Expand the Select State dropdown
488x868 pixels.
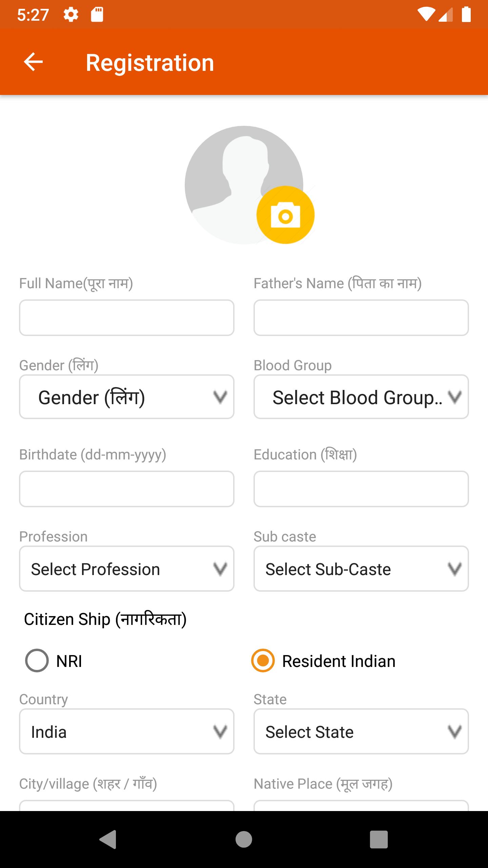click(361, 731)
